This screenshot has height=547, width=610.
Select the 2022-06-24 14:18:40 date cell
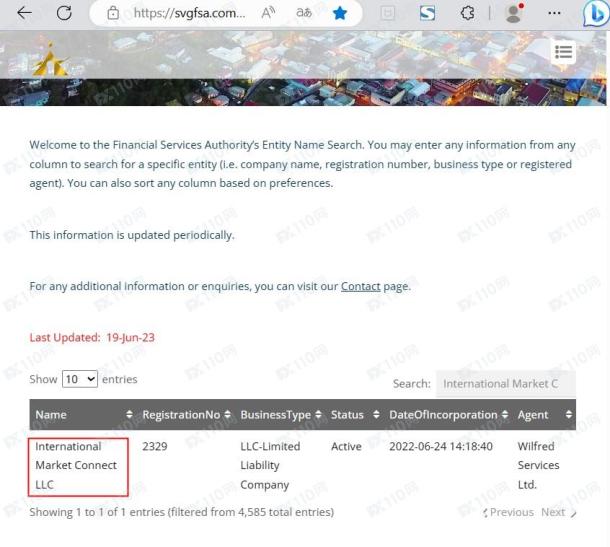click(441, 446)
